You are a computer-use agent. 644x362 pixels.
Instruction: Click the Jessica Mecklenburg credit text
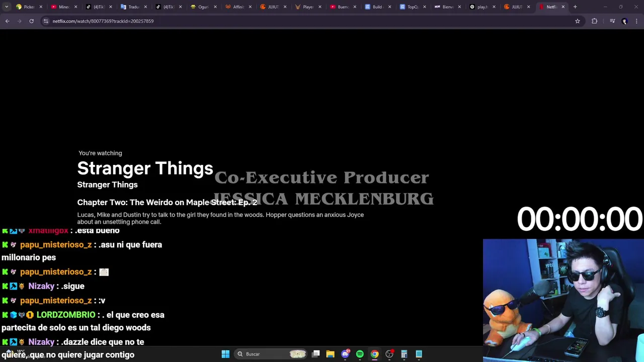323,199
